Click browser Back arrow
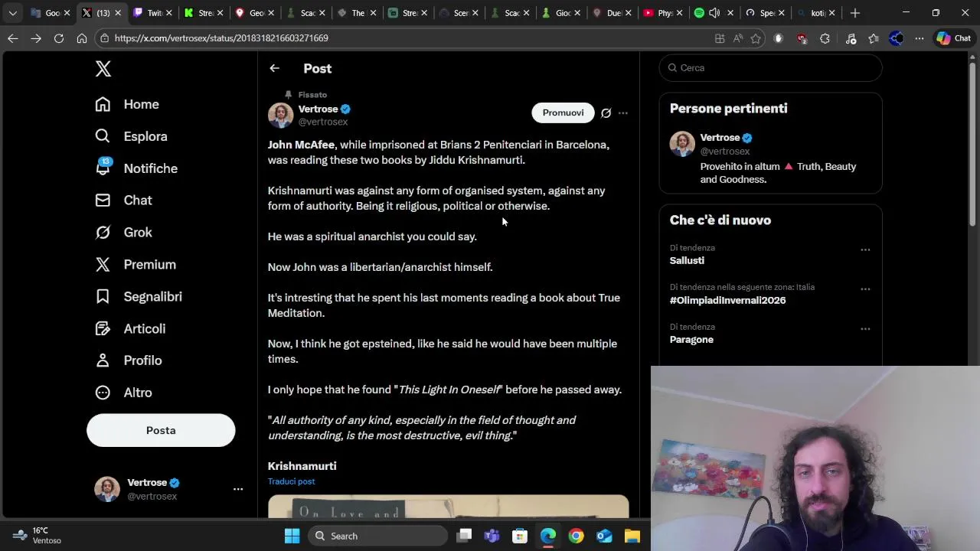This screenshot has height=551, width=980. coord(13,38)
